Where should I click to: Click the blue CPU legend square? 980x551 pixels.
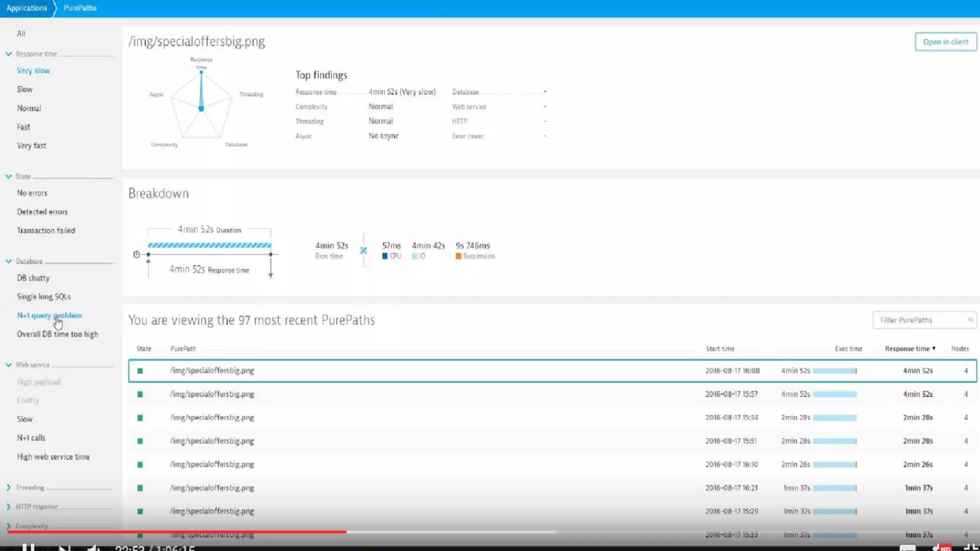tap(385, 256)
